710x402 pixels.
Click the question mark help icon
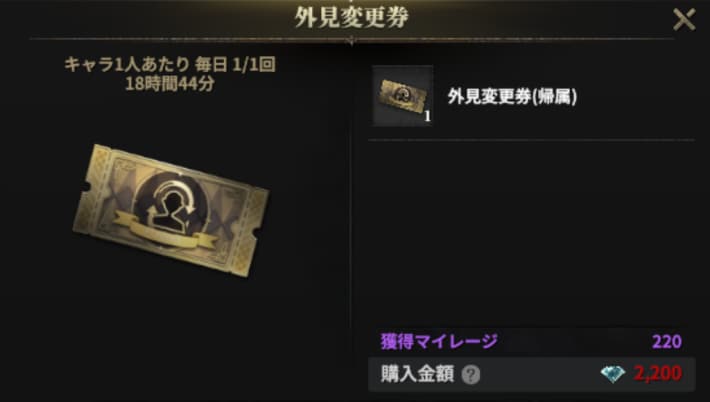471,375
